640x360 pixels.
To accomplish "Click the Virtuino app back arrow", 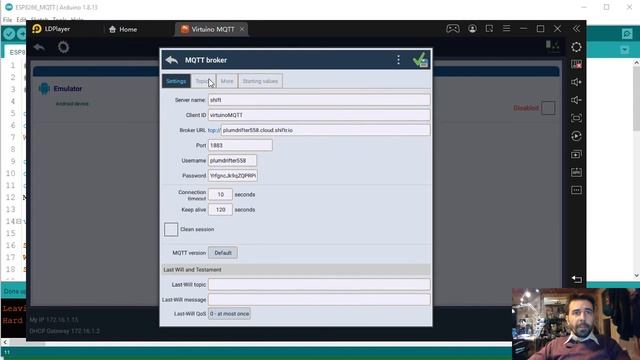I will coord(39,47).
